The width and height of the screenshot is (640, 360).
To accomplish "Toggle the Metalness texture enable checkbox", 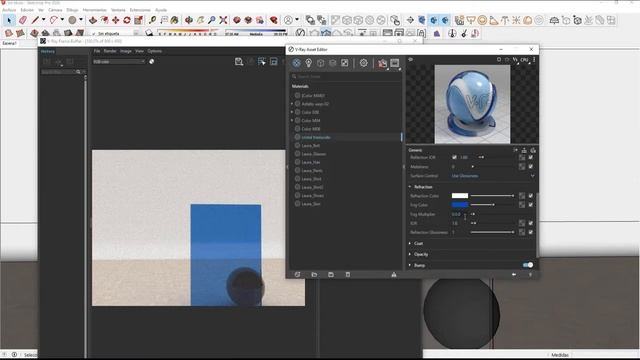I will coord(531,167).
